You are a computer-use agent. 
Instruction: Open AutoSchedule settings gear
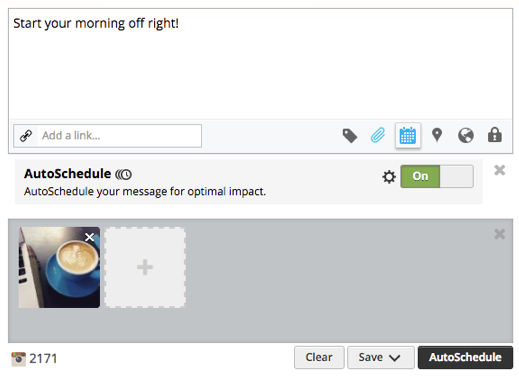tap(389, 177)
